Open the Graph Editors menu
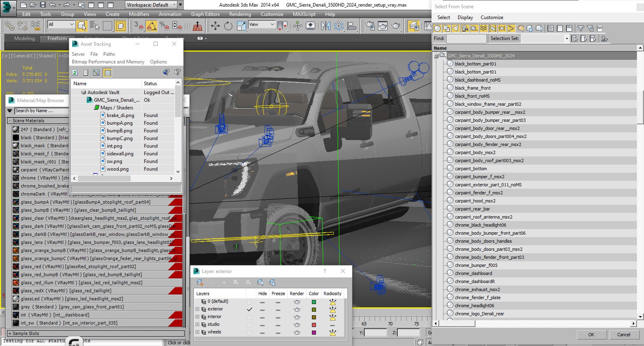This screenshot has width=644, height=346. pos(205,14)
